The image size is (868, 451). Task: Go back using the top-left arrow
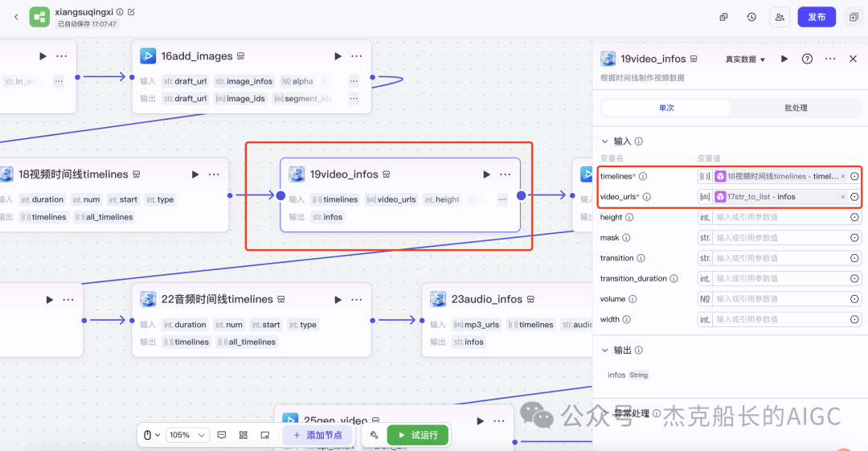coord(16,17)
